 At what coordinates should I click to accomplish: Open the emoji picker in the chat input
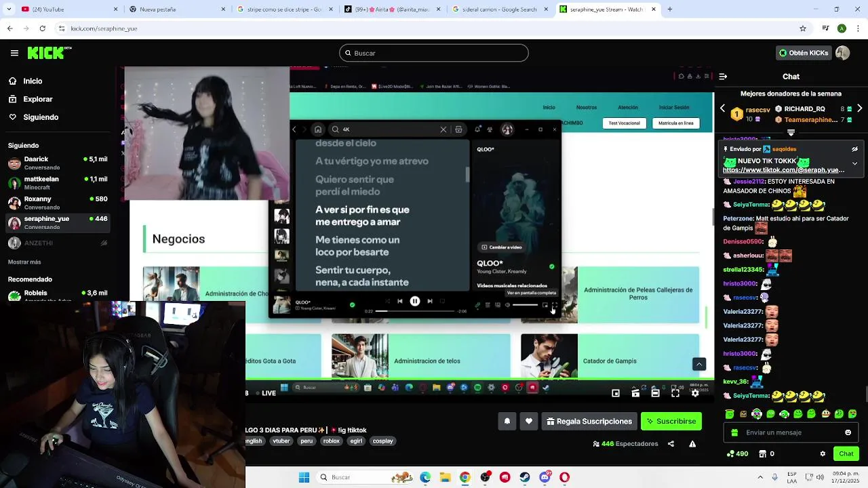848,432
